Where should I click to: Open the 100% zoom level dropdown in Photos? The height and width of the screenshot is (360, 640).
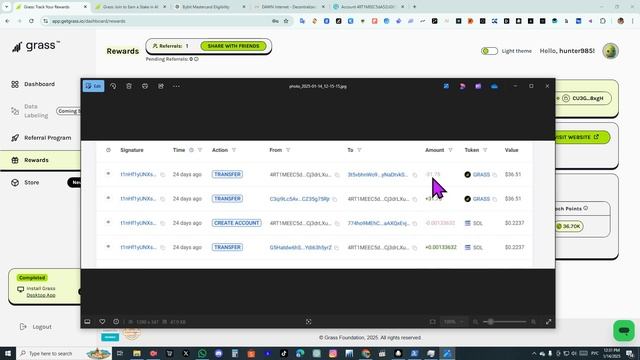pyautogui.click(x=454, y=322)
